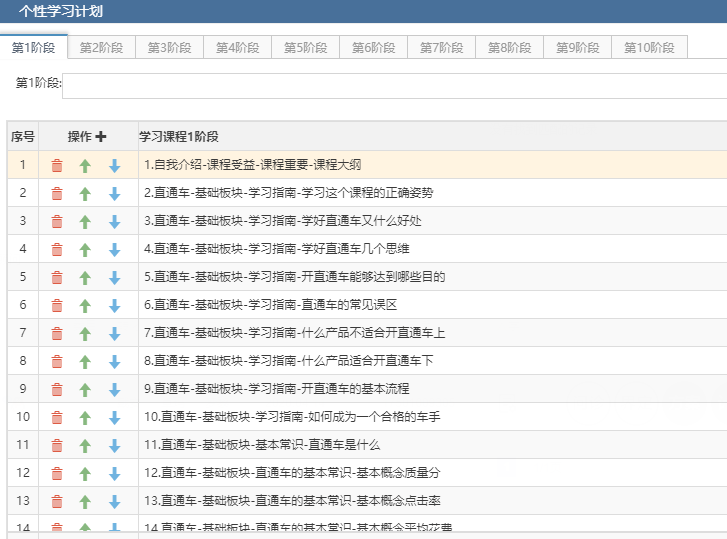Screen dimensions: 727x539
Task: Open the 第5阶段 tab
Action: pyautogui.click(x=305, y=48)
